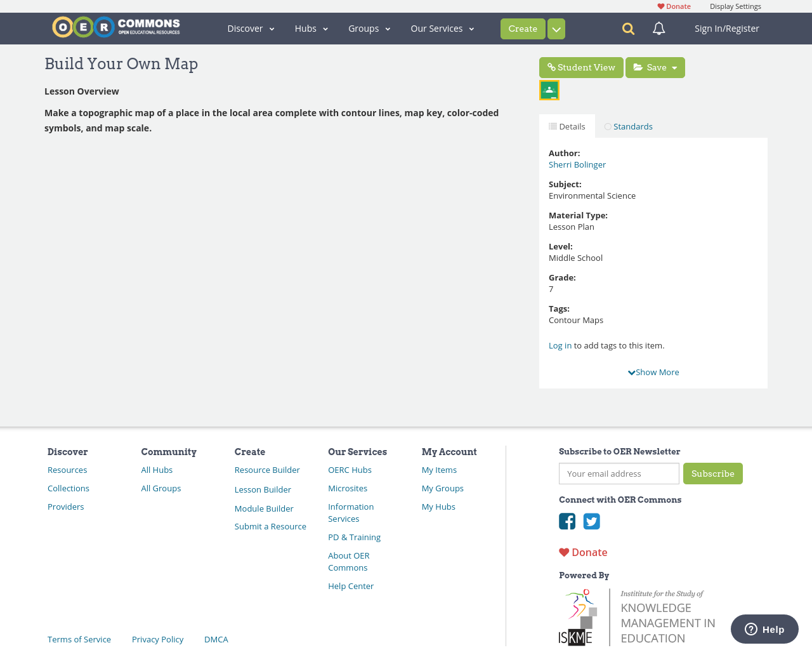Open the Save dropdown arrow
Screen dimensions: 812x650
674,67
